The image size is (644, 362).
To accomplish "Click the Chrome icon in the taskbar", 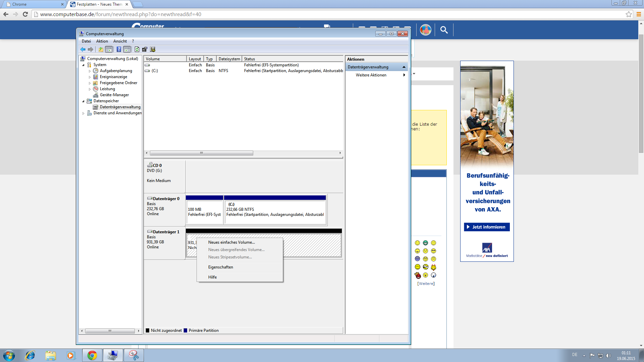I will point(92,355).
